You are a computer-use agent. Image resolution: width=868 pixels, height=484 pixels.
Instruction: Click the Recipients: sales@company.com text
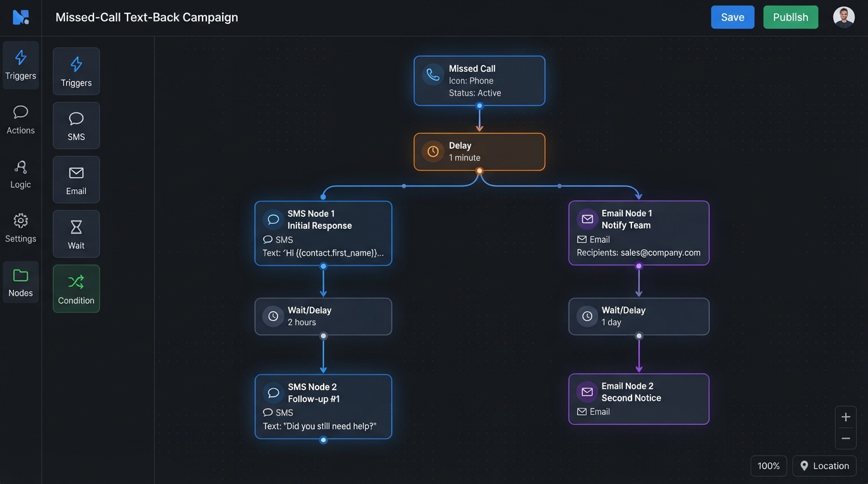coord(638,252)
